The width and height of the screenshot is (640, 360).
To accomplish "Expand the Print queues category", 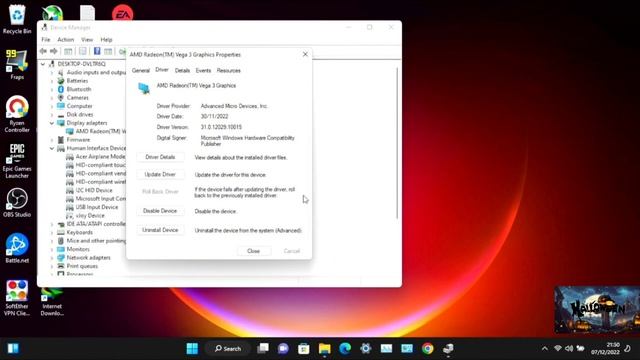I will (x=52, y=266).
